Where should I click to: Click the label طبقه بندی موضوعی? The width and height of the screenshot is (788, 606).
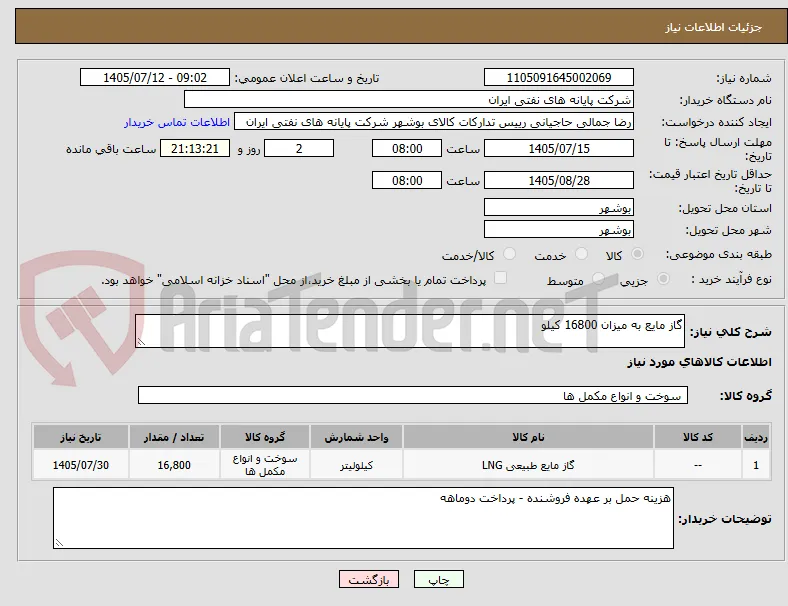(x=719, y=254)
